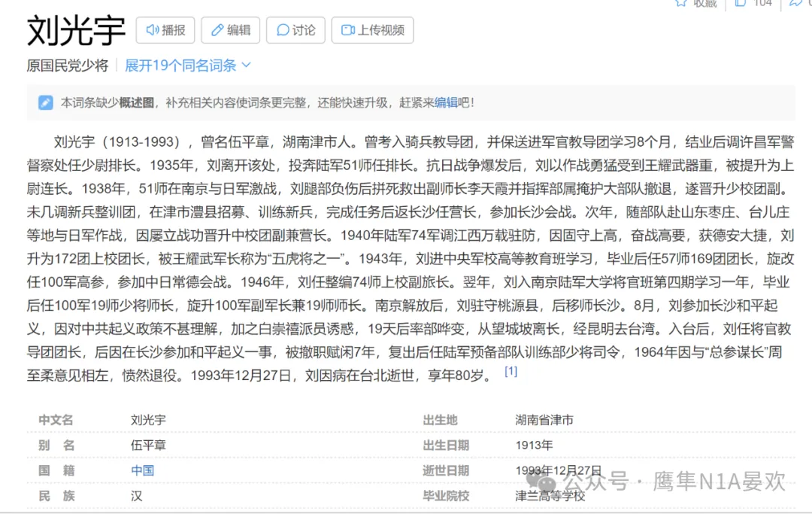Click the blue pencil notice icon

[46, 102]
